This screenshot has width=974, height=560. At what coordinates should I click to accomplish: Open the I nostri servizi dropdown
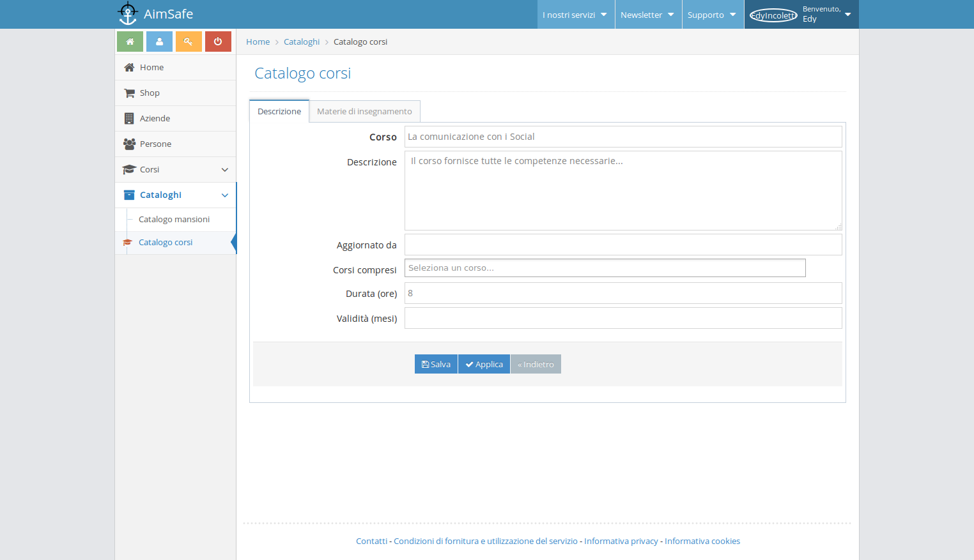pyautogui.click(x=576, y=15)
